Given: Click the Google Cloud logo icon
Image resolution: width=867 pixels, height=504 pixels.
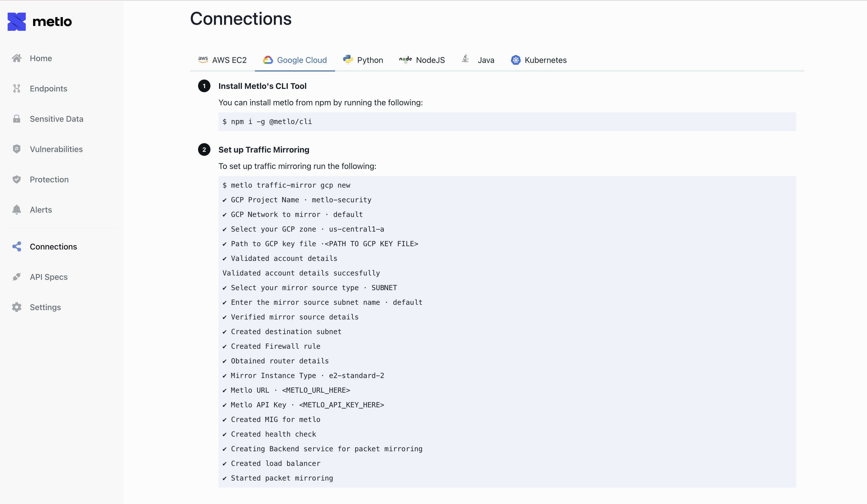Looking at the screenshot, I should point(268,60).
